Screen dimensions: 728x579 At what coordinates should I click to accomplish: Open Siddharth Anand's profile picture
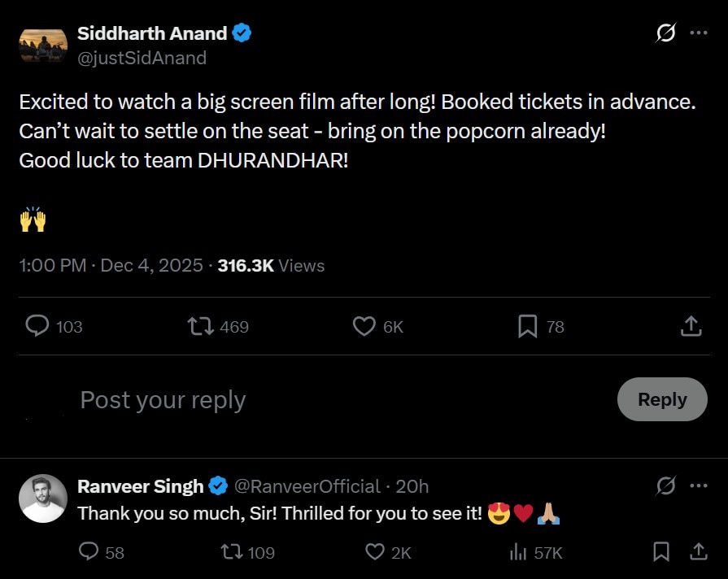pos(42,45)
